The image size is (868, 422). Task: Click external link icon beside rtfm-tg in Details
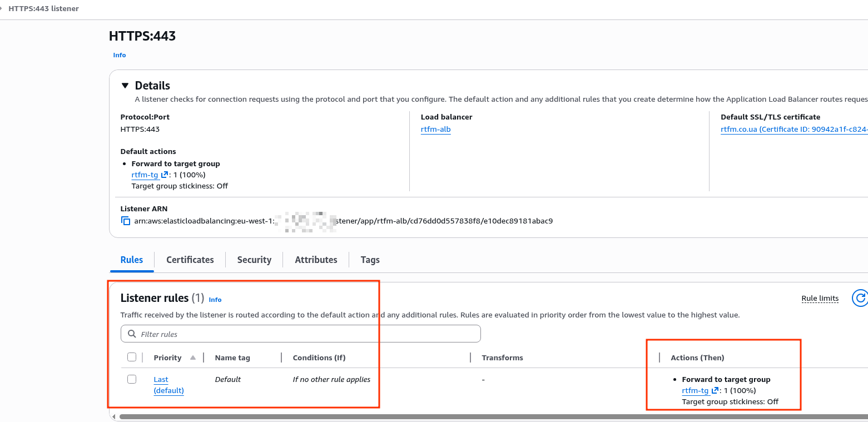[x=165, y=175]
